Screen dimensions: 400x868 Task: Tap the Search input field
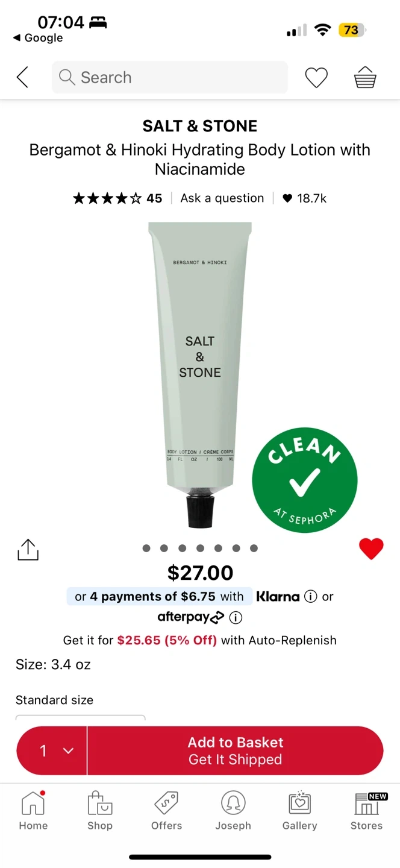click(170, 77)
